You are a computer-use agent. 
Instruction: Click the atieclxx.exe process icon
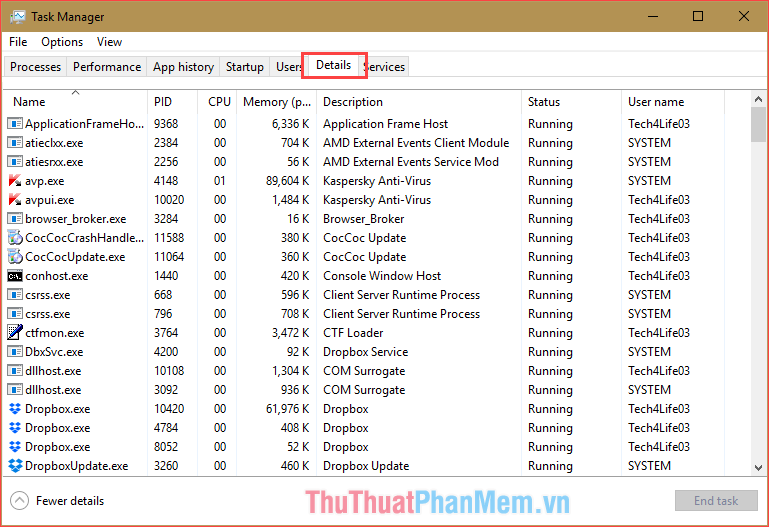coord(15,143)
